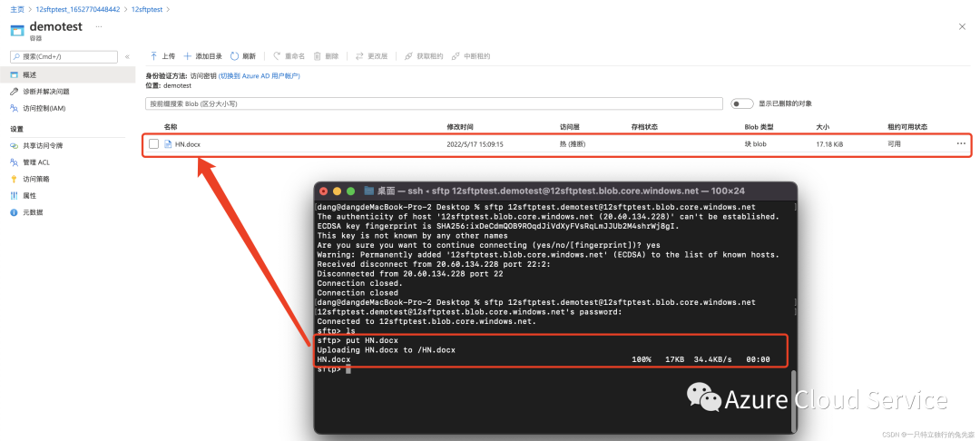Viewport: 980px width, 441px height.
Task: Focus the sidebar 搜索(Cmd+/) box
Action: point(64,57)
